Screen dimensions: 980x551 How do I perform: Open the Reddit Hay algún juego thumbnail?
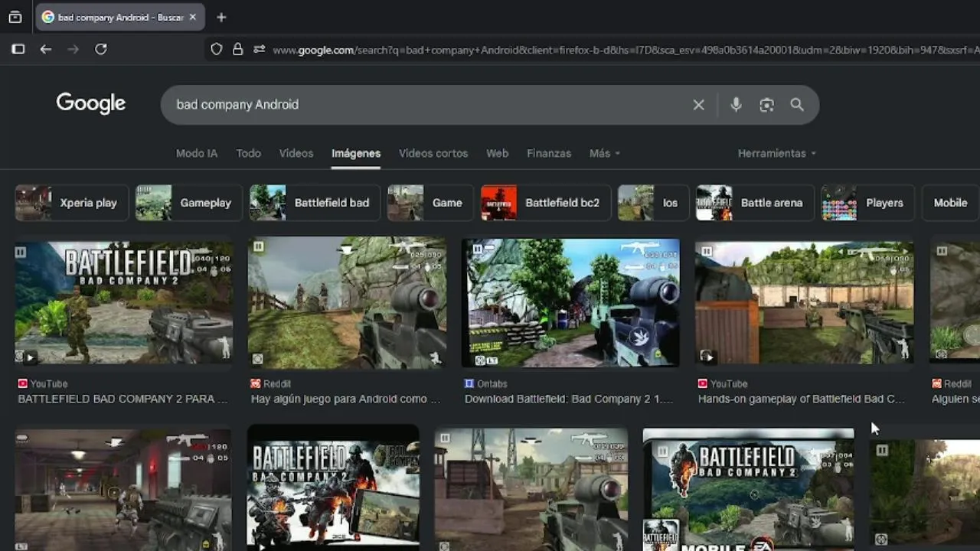pyautogui.click(x=348, y=304)
